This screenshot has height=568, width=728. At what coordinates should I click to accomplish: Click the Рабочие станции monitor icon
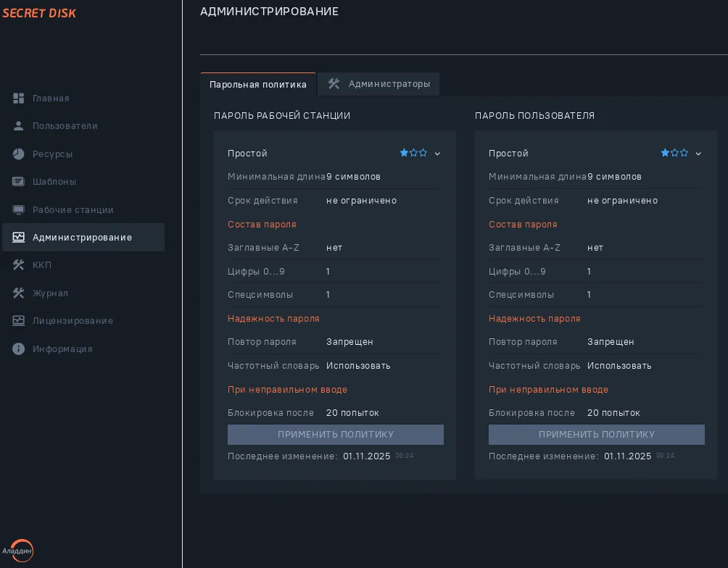coord(18,210)
